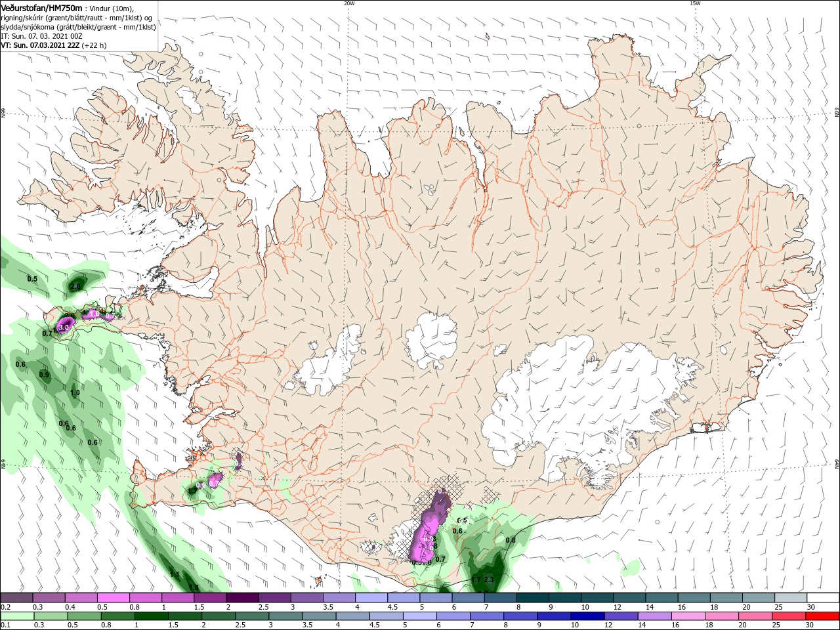This screenshot has width=840, height=630.
Task: Select the darkest green rain swatch at 1
Action: click(151, 616)
